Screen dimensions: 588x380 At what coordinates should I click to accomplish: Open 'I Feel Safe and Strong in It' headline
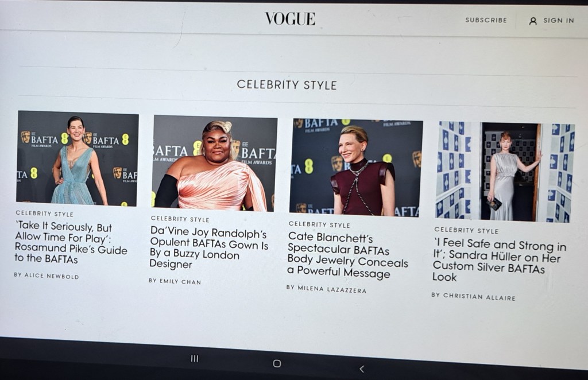pos(499,261)
